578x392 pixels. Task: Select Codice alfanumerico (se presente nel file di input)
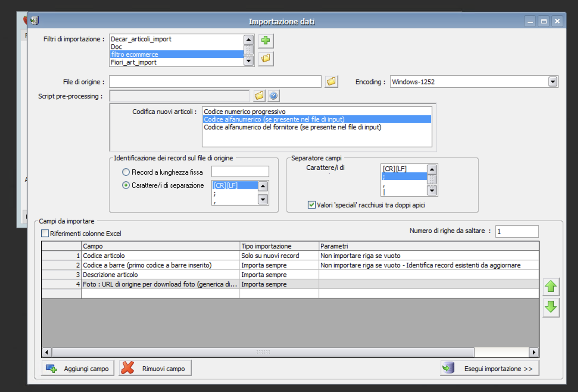click(317, 119)
